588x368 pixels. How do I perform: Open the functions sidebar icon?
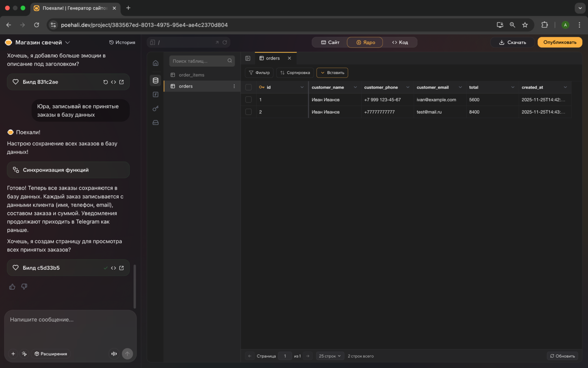click(156, 95)
